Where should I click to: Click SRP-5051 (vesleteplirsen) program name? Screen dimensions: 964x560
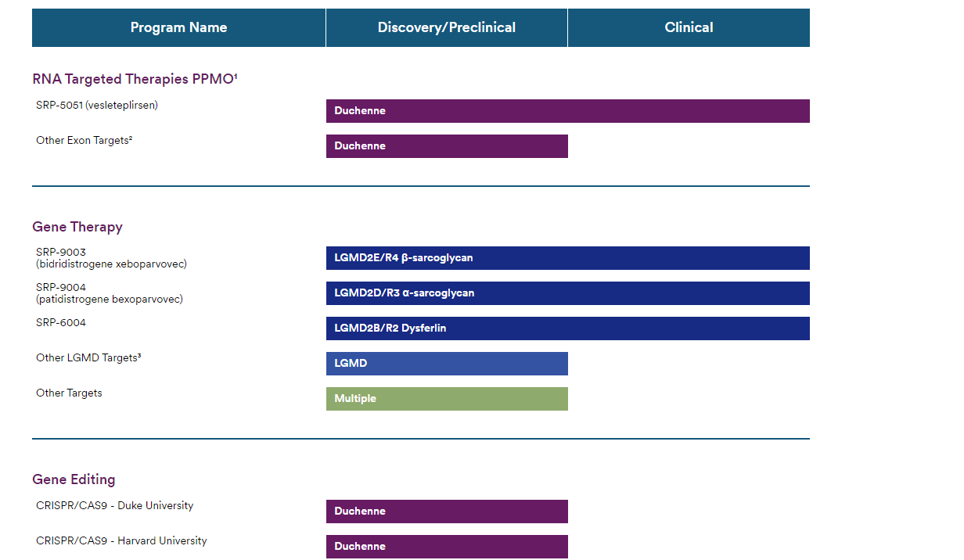pos(96,105)
